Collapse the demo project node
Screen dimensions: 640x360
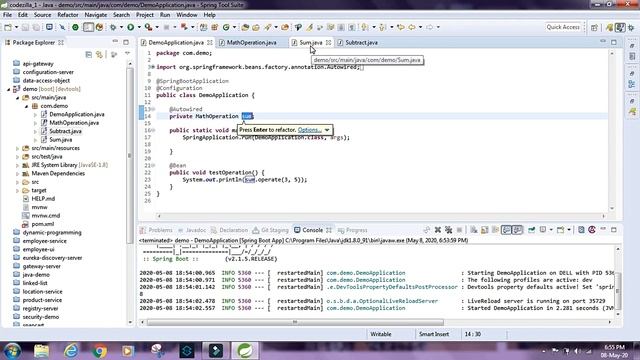[x=9, y=89]
